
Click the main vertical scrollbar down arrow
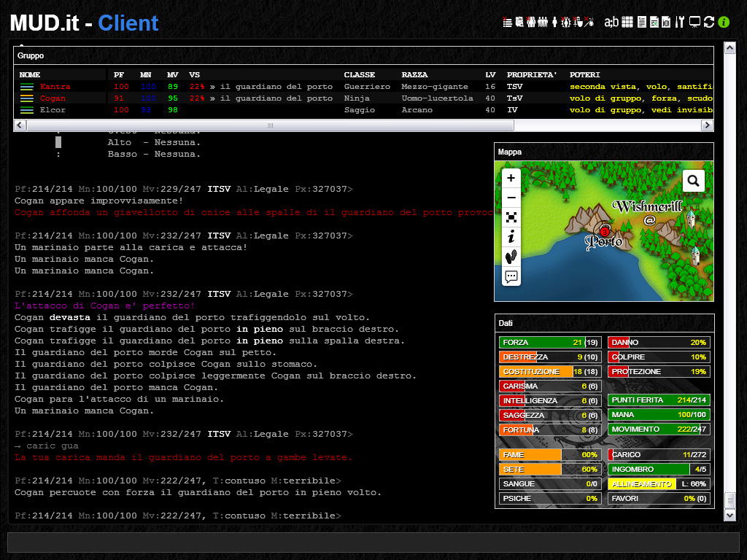tap(729, 516)
